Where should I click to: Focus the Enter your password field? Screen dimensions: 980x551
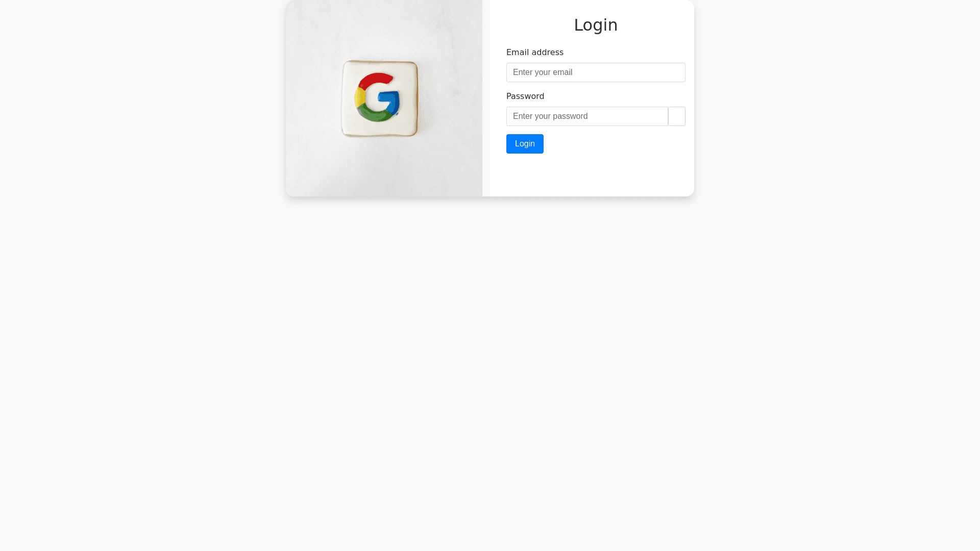(x=587, y=116)
